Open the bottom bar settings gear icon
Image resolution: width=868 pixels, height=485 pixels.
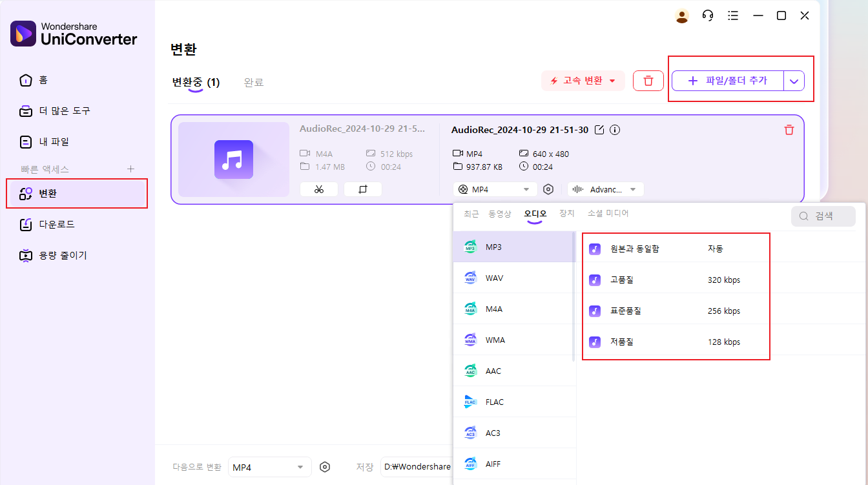[x=325, y=467]
